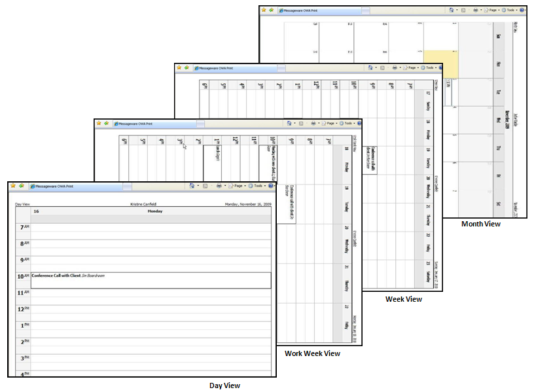Click Add to Favorites star in Month View window
Image resolution: width=534 pixels, height=392 pixels.
(x=272, y=10)
